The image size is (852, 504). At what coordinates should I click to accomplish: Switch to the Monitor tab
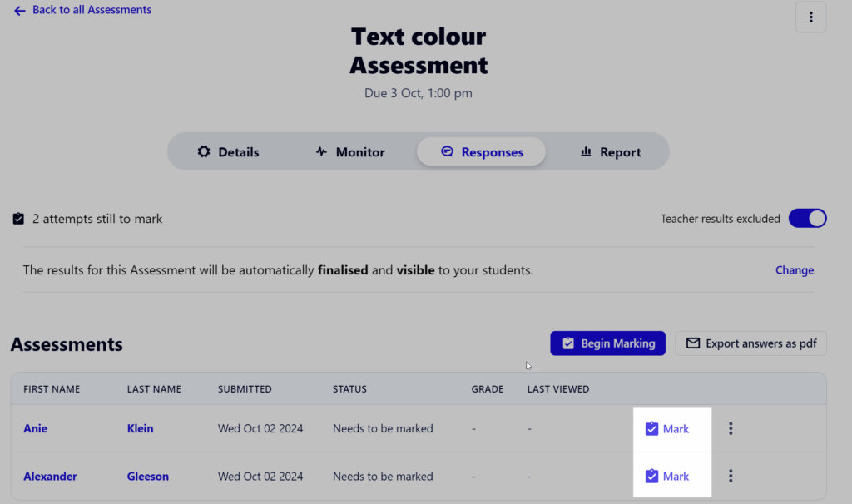[350, 151]
